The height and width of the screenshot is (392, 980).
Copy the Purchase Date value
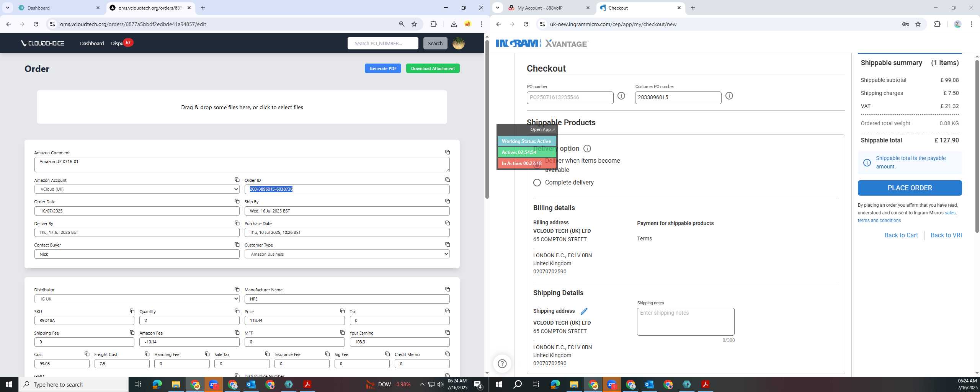click(x=447, y=223)
